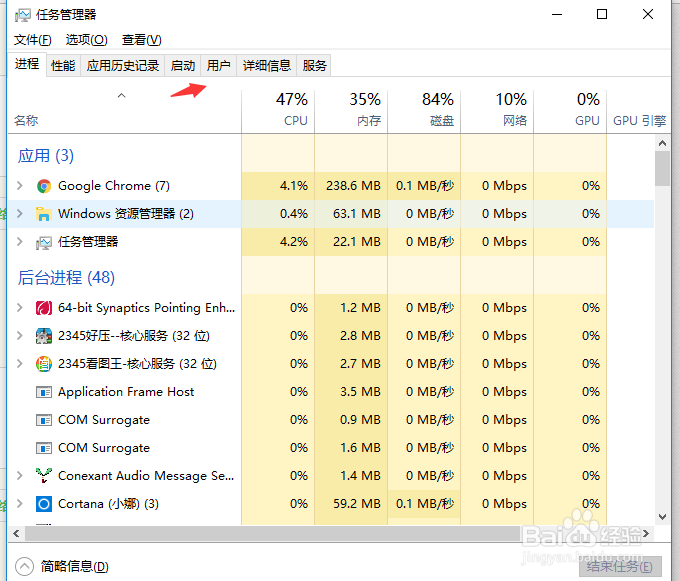This screenshot has height=581, width=680.
Task: Sort processes by the 名称 column header
Action: point(124,111)
